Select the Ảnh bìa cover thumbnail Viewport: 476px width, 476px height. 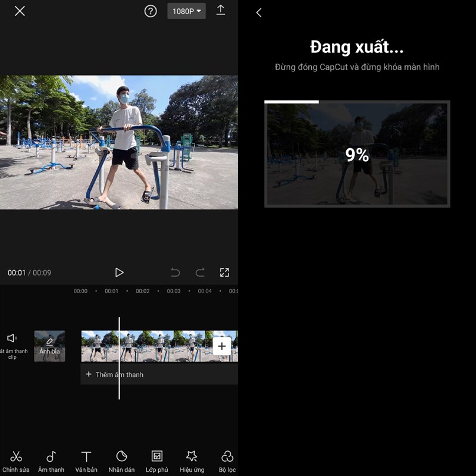tap(49, 346)
